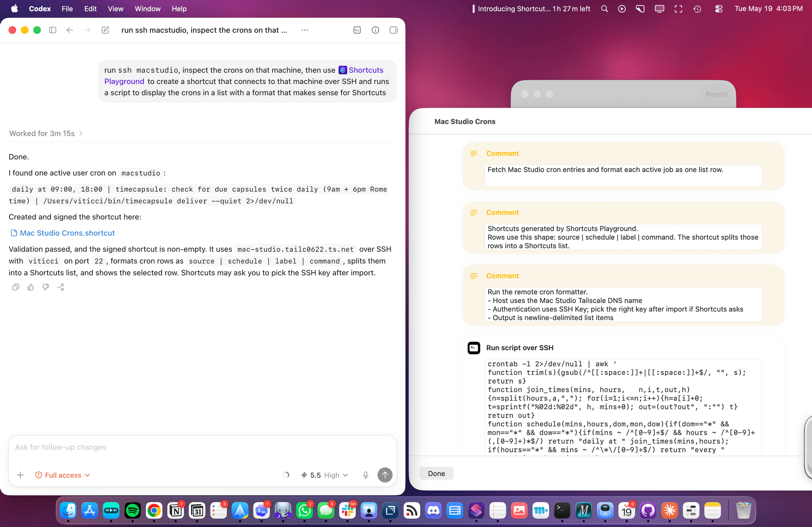Copy the response with the copy icon
Screen dimensions: 812x527
15,287
